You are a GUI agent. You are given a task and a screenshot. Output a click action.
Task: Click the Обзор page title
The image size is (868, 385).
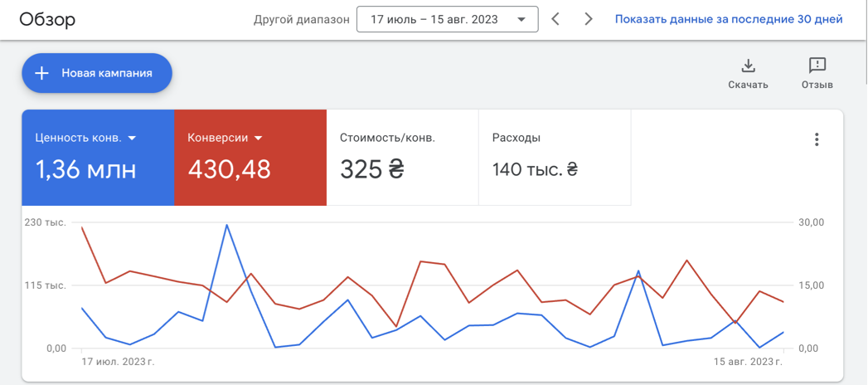point(47,19)
